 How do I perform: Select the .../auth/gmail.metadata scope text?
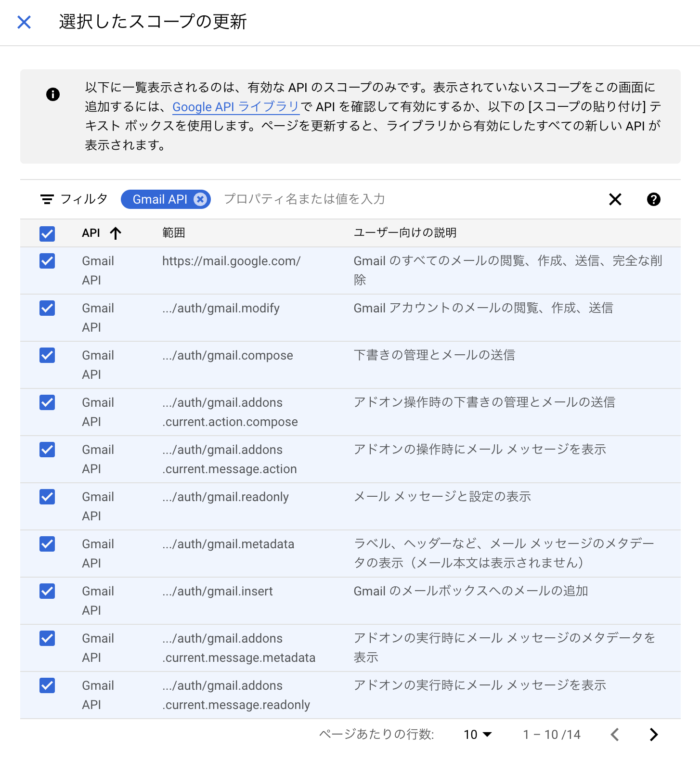tap(228, 544)
